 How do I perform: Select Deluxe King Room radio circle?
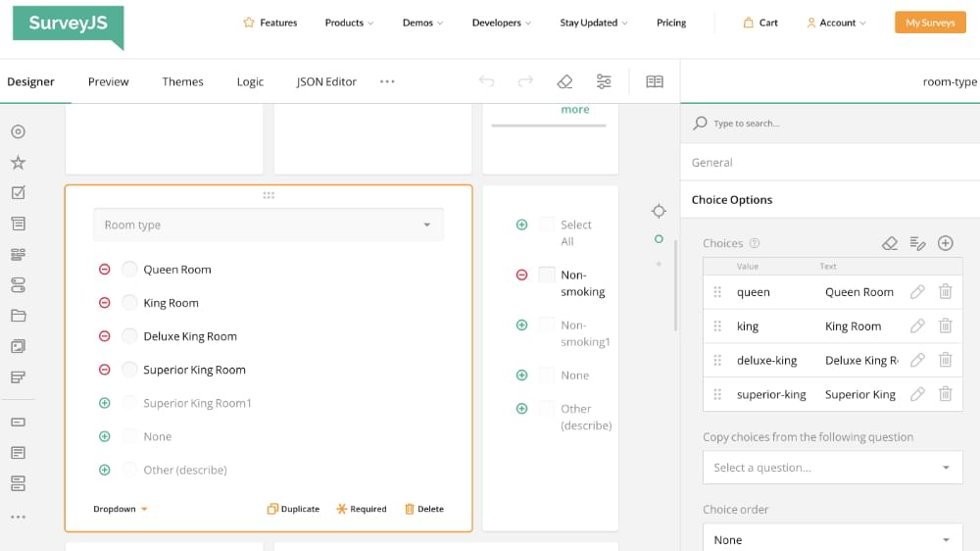(x=129, y=336)
